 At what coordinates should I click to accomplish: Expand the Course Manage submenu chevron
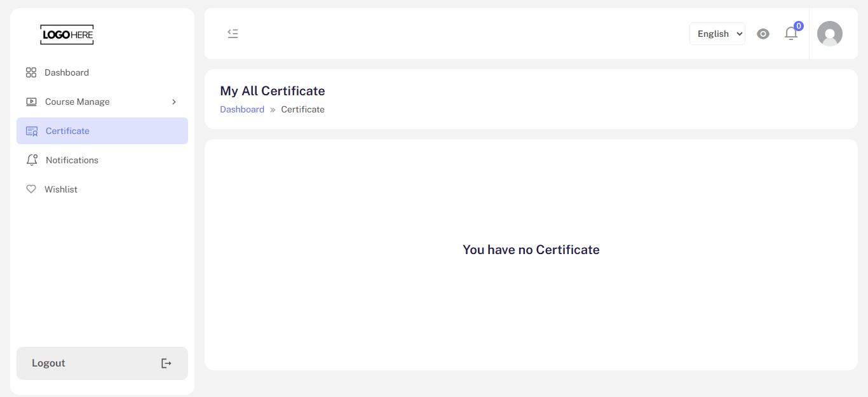174,102
